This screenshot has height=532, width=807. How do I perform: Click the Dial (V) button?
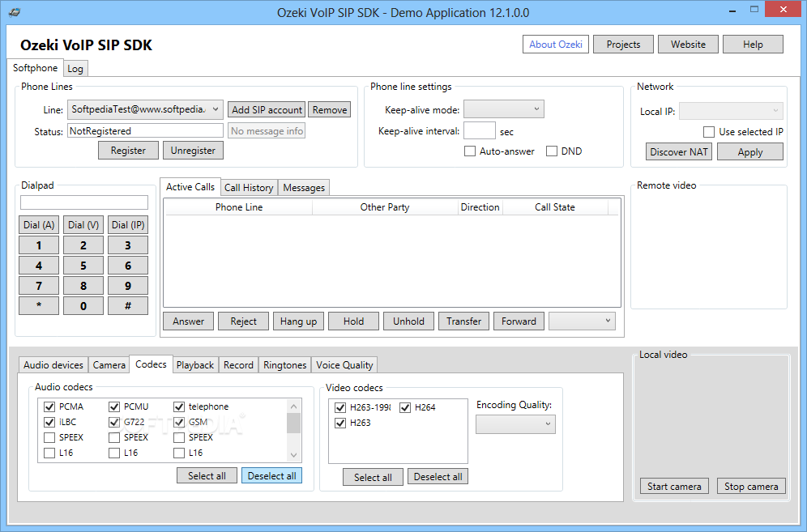tap(83, 225)
